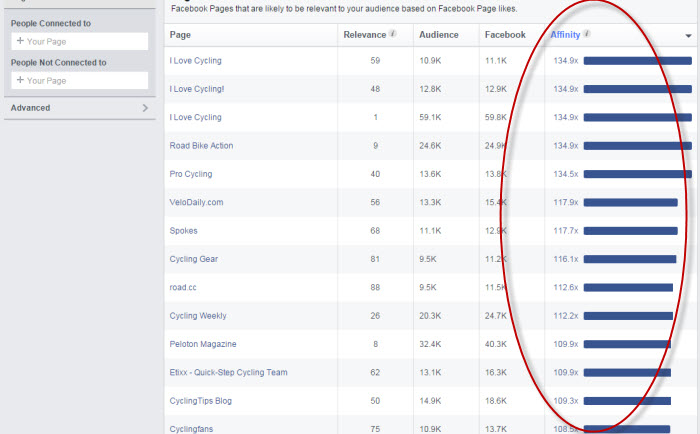Toggle the sort arrow in the Affinity column

(x=688, y=36)
